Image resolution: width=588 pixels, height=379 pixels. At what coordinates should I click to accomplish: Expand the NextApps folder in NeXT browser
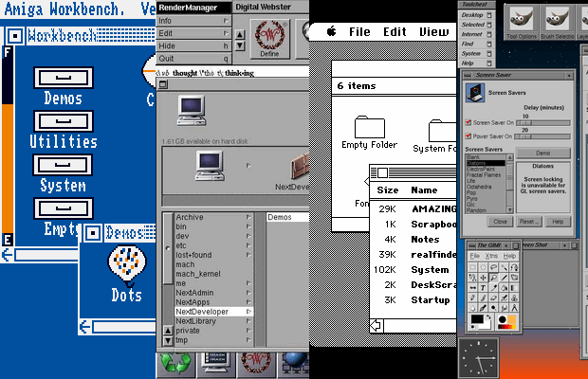click(x=248, y=302)
